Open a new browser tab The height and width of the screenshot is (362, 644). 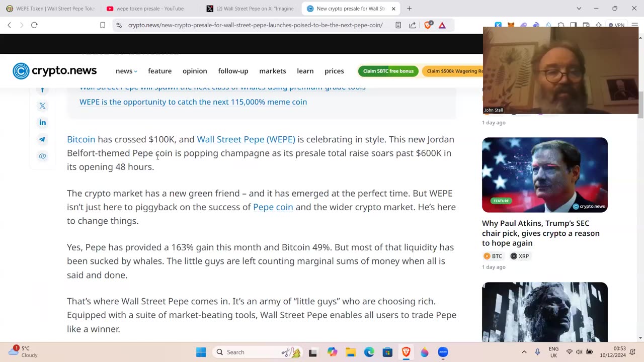[409, 9]
